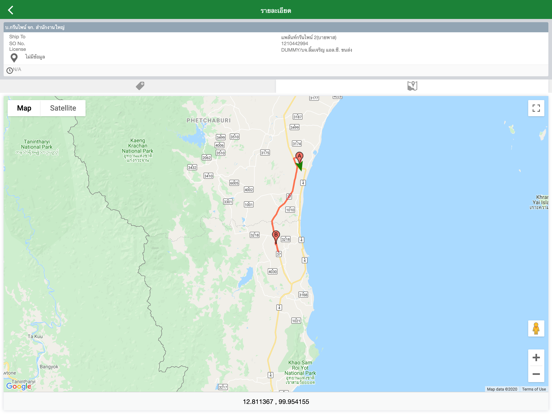
Task: Click the Ta Kuu map label
Action: point(35,336)
